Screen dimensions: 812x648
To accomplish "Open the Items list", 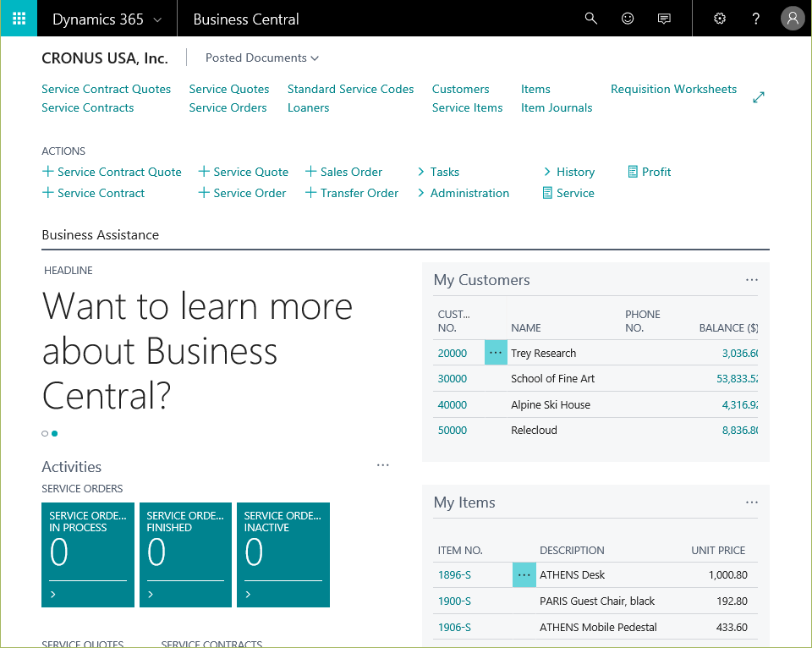I will click(x=535, y=89).
